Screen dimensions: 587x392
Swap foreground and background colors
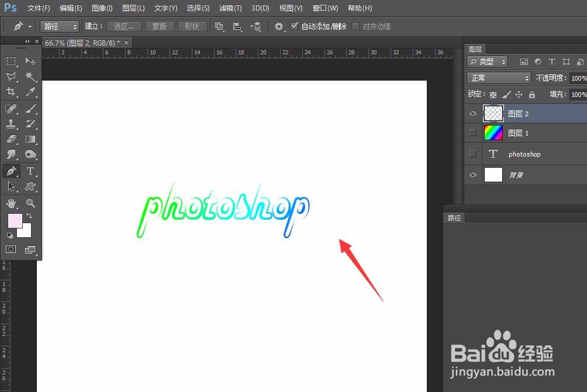coord(29,216)
